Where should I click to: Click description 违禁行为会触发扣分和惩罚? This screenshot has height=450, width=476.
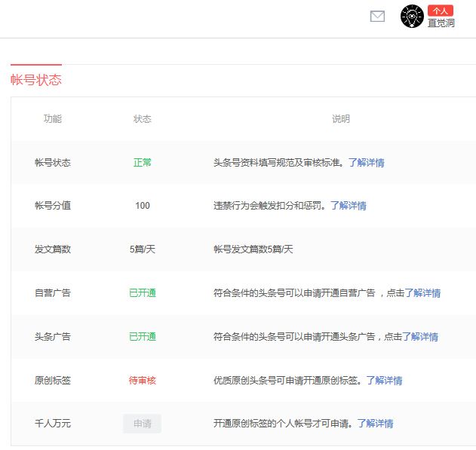(269, 206)
